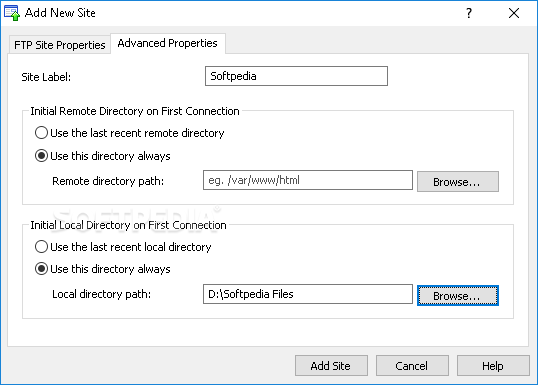Screen dimensions: 538x385
Task: Click the Add New Site window icon
Action: 12,13
